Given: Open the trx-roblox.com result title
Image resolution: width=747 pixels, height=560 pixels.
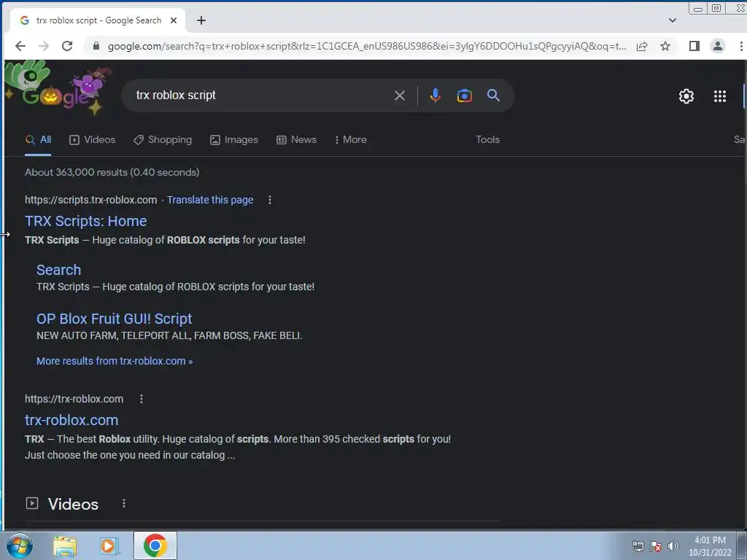Looking at the screenshot, I should click(71, 420).
